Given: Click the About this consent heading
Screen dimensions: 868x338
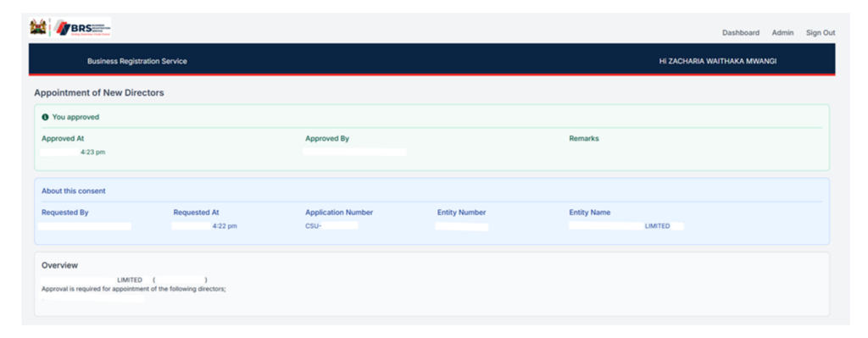Looking at the screenshot, I should [74, 191].
